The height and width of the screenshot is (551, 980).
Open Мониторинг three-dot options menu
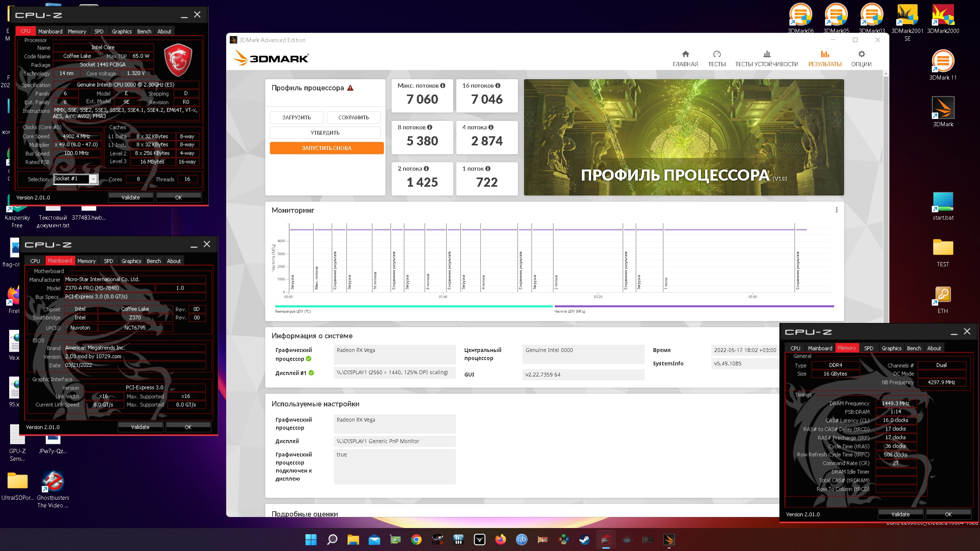point(836,210)
